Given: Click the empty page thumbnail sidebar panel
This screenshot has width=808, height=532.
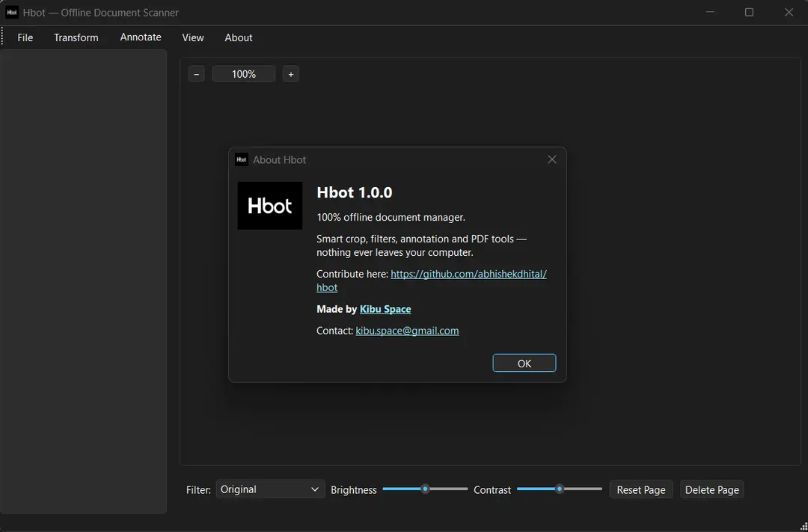Looking at the screenshot, I should pos(84,281).
